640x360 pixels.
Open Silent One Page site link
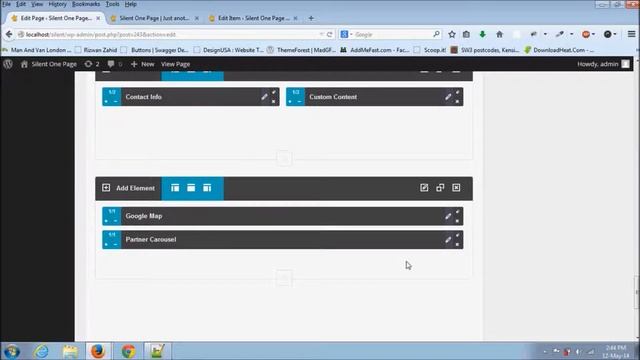point(49,64)
